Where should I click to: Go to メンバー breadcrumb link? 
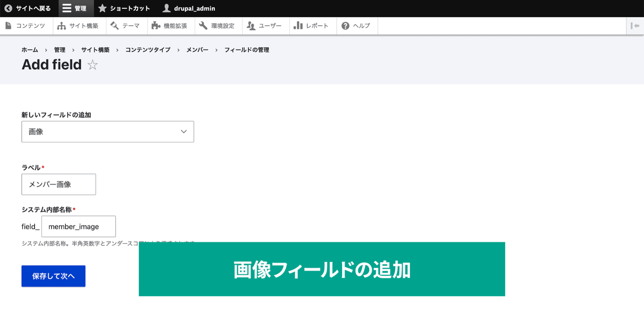(x=197, y=50)
